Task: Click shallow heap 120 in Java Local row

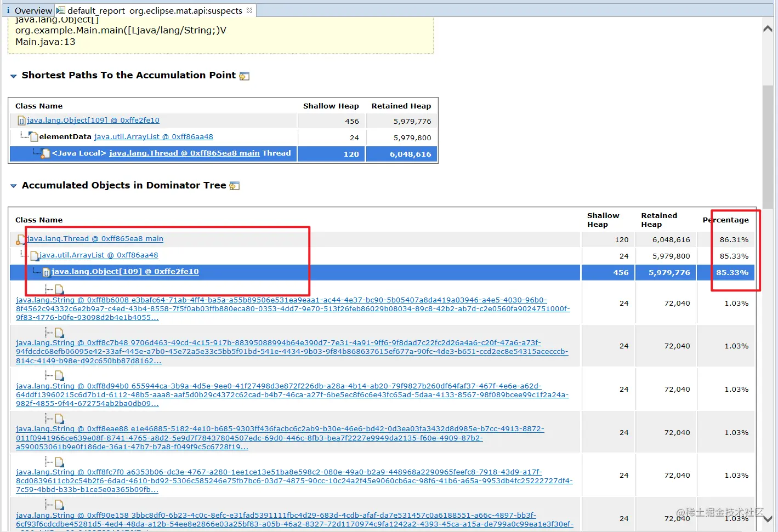Action: coord(351,155)
